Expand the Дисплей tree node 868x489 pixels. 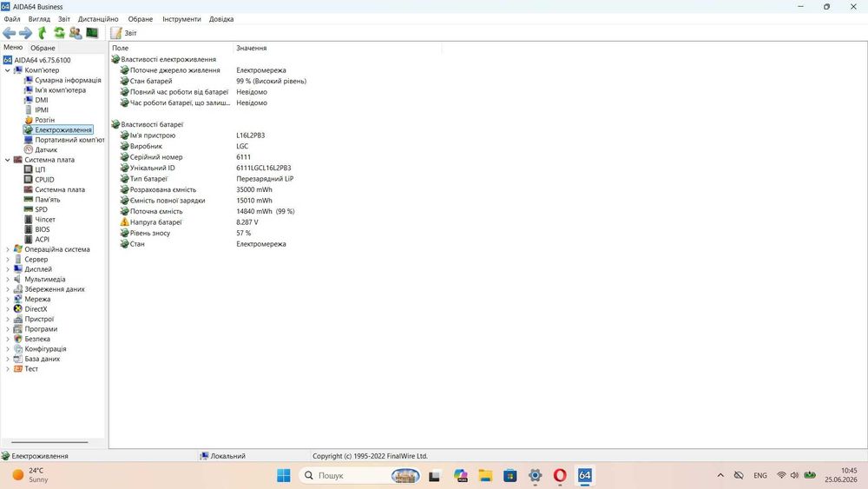[7, 270]
